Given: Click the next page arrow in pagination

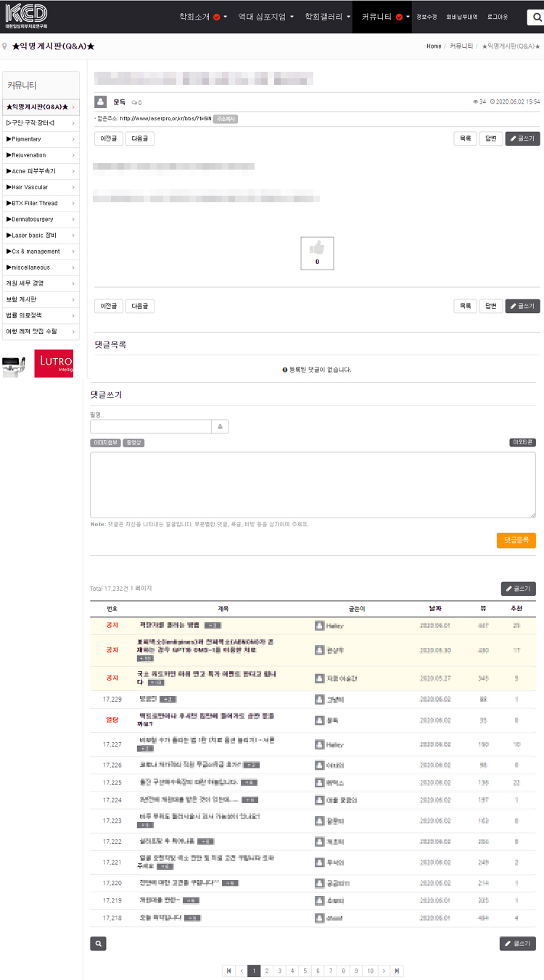Looking at the screenshot, I should [384, 971].
